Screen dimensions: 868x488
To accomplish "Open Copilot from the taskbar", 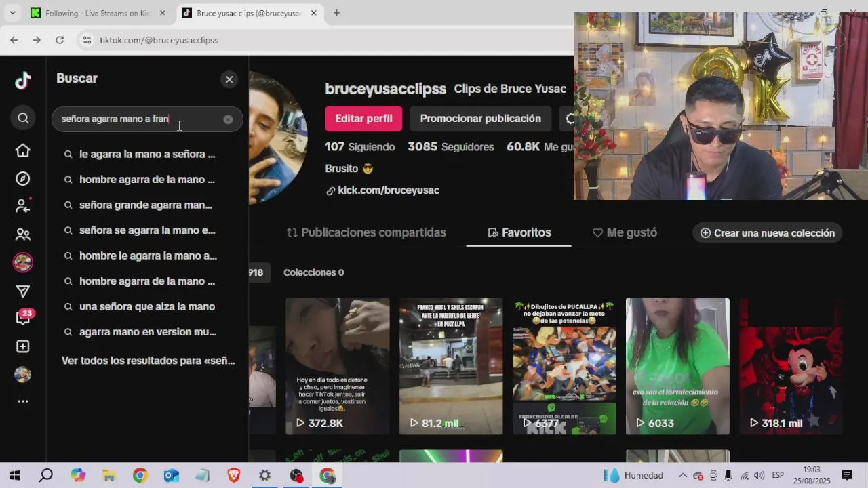I will click(x=78, y=476).
